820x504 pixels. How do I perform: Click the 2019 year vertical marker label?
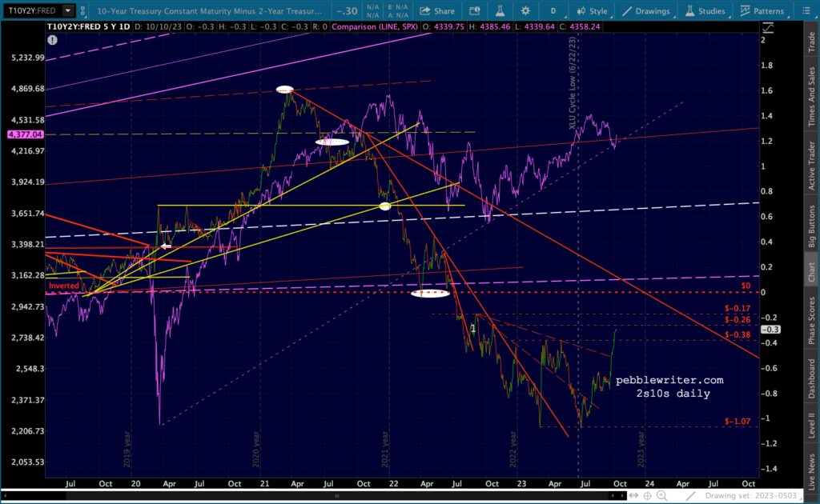(x=127, y=449)
